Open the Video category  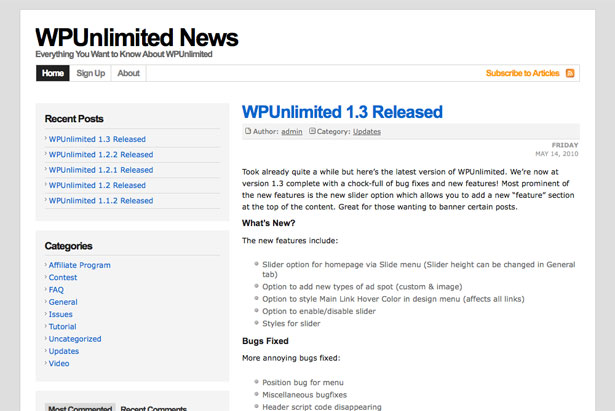coord(59,363)
